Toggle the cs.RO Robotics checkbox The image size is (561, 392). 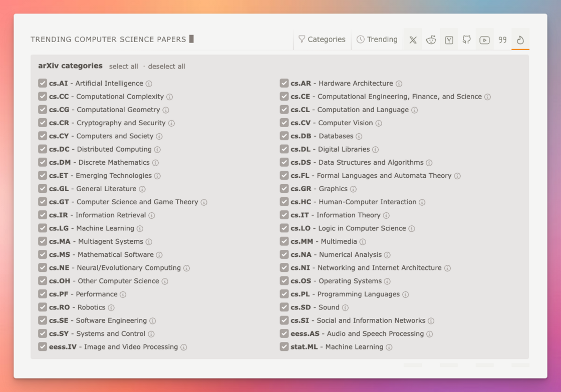[x=43, y=307]
